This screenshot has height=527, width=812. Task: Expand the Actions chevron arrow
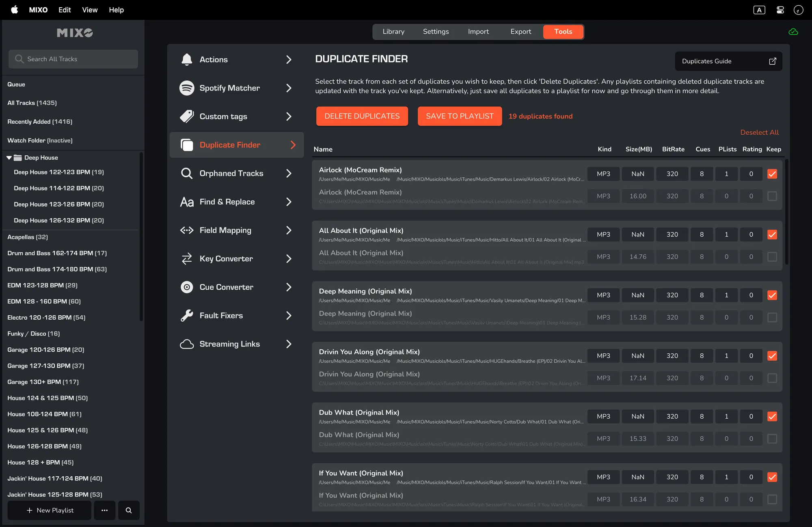tap(289, 60)
